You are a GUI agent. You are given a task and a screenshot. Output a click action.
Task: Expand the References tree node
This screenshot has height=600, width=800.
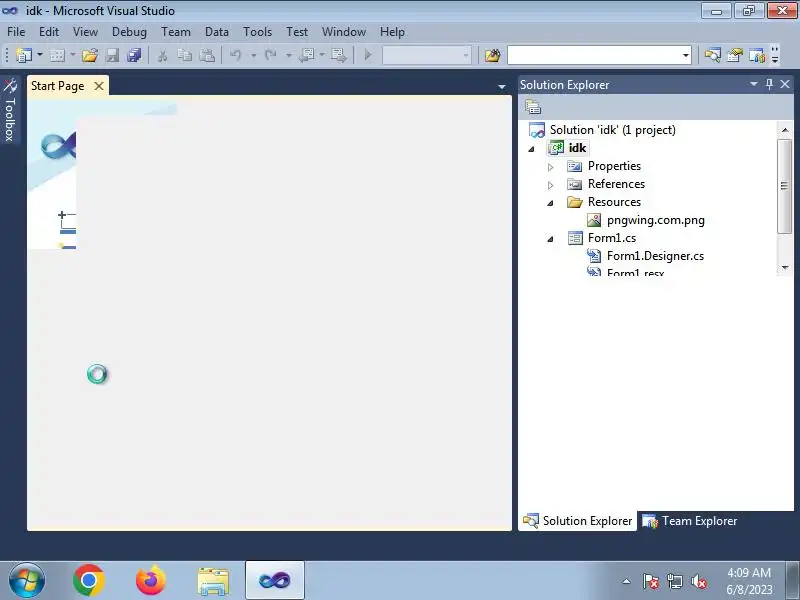coord(551,185)
